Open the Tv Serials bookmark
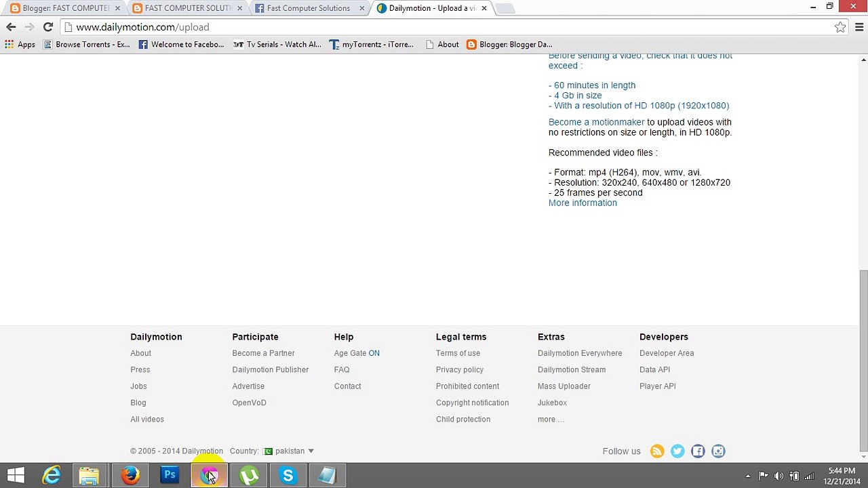This screenshot has height=488, width=868. point(277,45)
